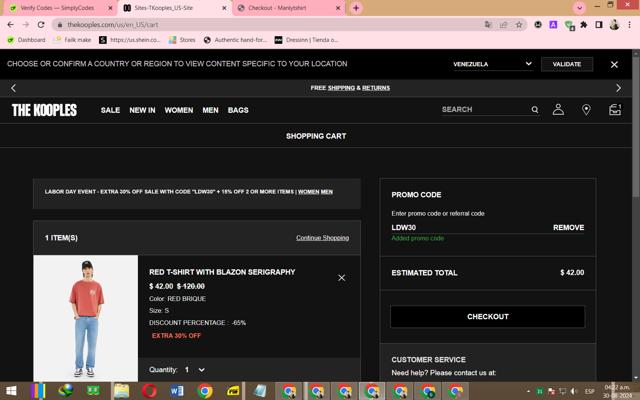Open the store locator pin icon
The height and width of the screenshot is (400, 640).
(586, 109)
